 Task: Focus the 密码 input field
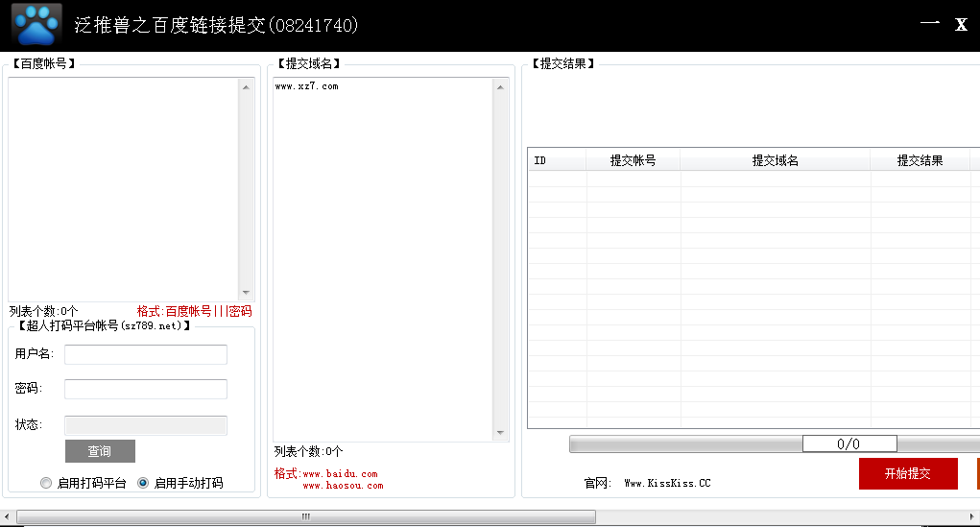point(146,389)
